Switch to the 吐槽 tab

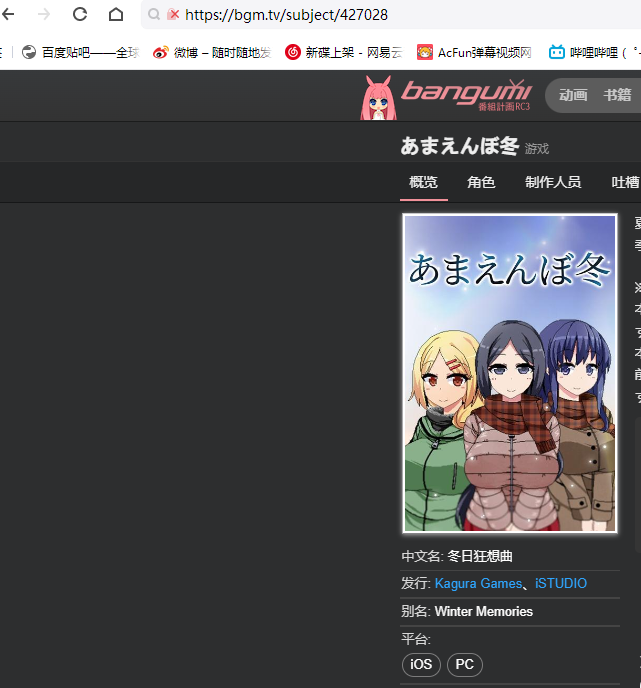[626, 182]
